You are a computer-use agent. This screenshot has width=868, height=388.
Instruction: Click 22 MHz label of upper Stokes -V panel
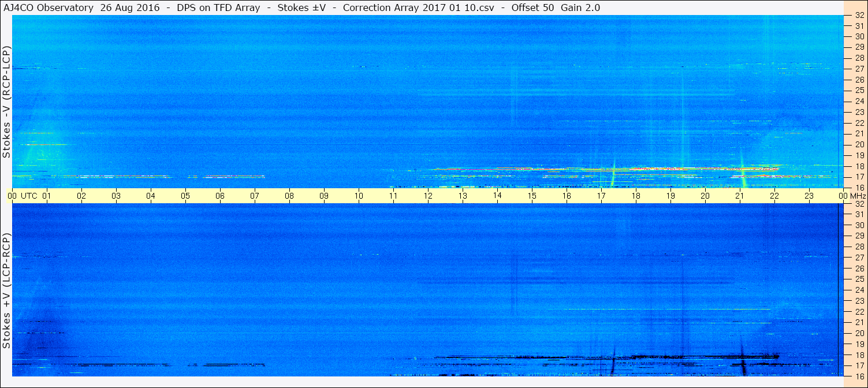(859, 123)
